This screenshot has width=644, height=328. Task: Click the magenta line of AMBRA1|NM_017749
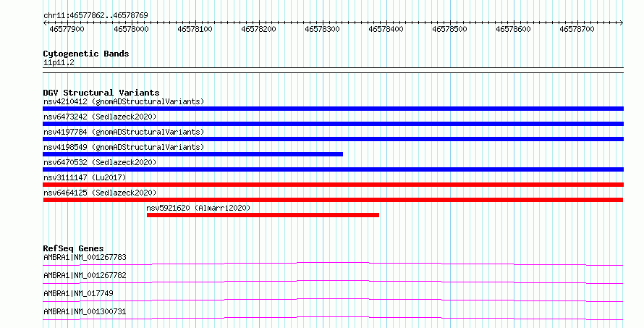(x=333, y=300)
